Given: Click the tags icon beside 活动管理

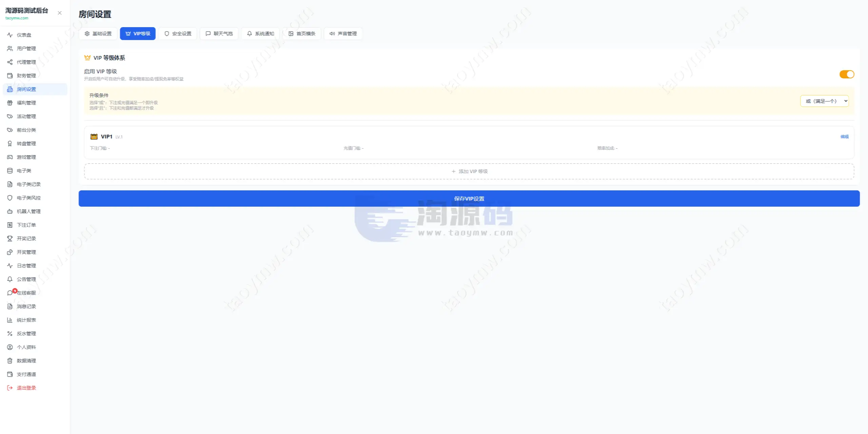Looking at the screenshot, I should tap(10, 116).
